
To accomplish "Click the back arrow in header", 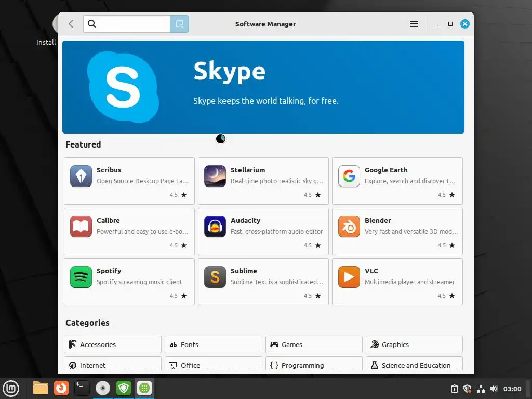I will [71, 24].
